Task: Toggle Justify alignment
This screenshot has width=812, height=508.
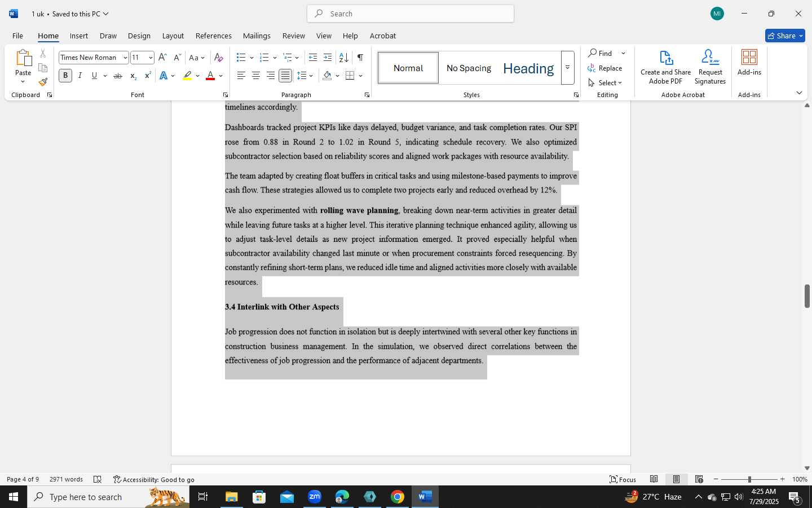Action: (285, 76)
